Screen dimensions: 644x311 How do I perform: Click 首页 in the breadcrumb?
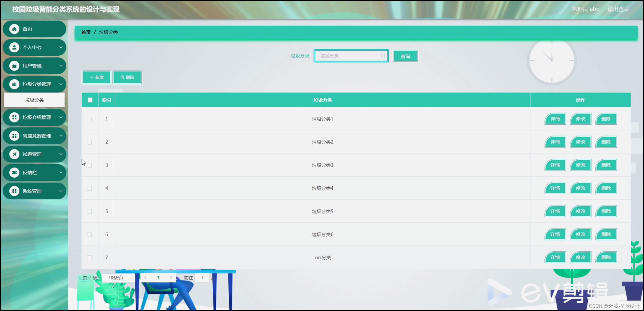pyautogui.click(x=86, y=32)
